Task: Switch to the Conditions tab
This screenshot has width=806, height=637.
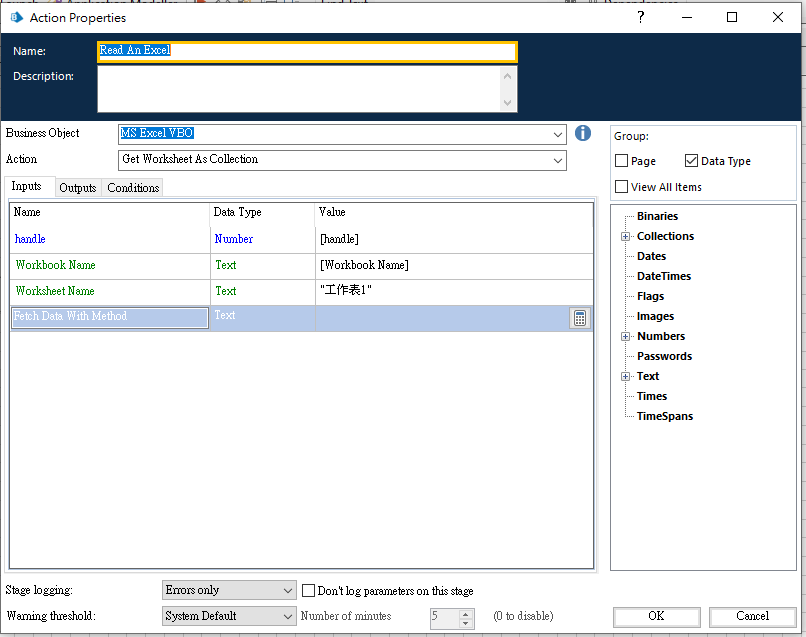Action: (x=133, y=188)
